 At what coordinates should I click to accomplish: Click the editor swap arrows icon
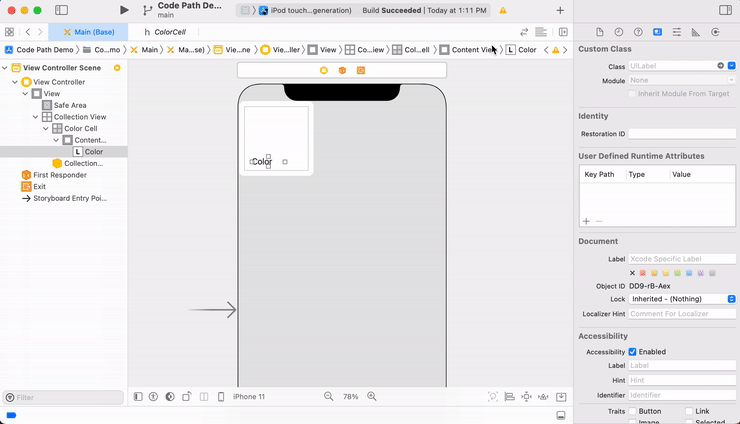(524, 32)
